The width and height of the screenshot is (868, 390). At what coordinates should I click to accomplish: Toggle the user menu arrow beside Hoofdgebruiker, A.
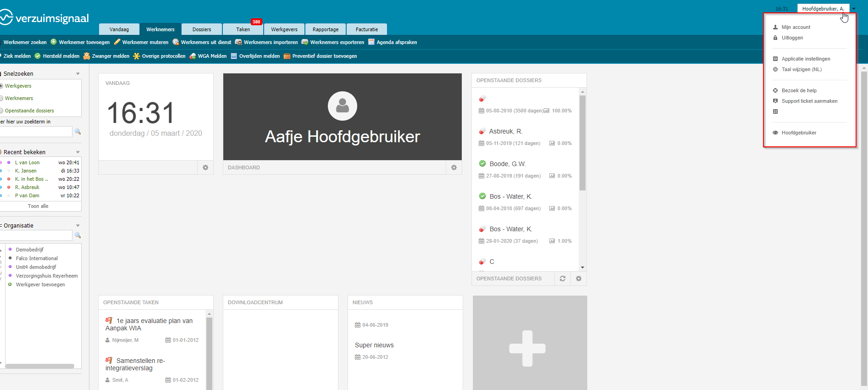pyautogui.click(x=854, y=9)
